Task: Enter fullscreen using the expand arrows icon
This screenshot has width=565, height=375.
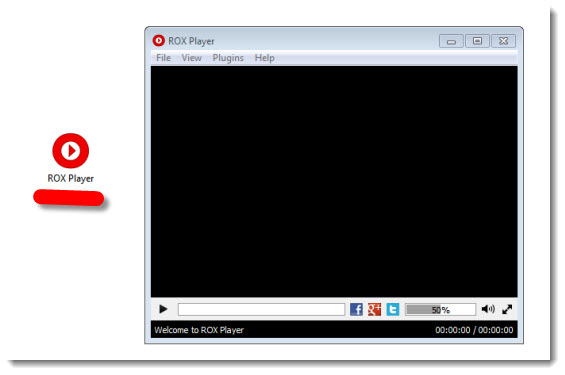Action: [507, 309]
